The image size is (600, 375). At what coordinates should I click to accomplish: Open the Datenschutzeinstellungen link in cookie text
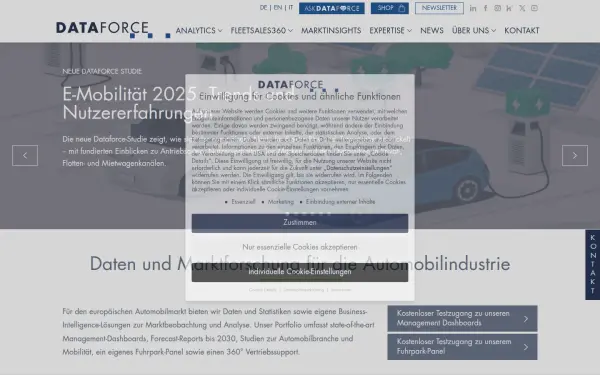pos(358,168)
